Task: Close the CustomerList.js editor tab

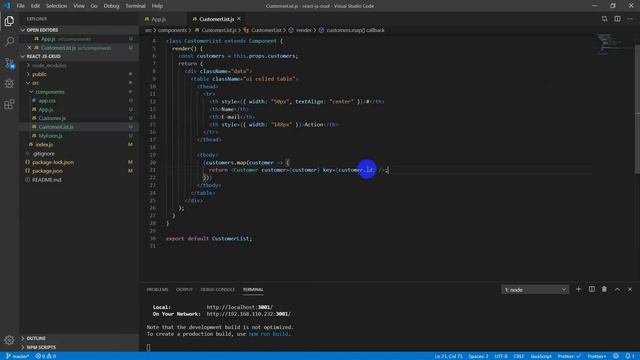Action: point(239,19)
